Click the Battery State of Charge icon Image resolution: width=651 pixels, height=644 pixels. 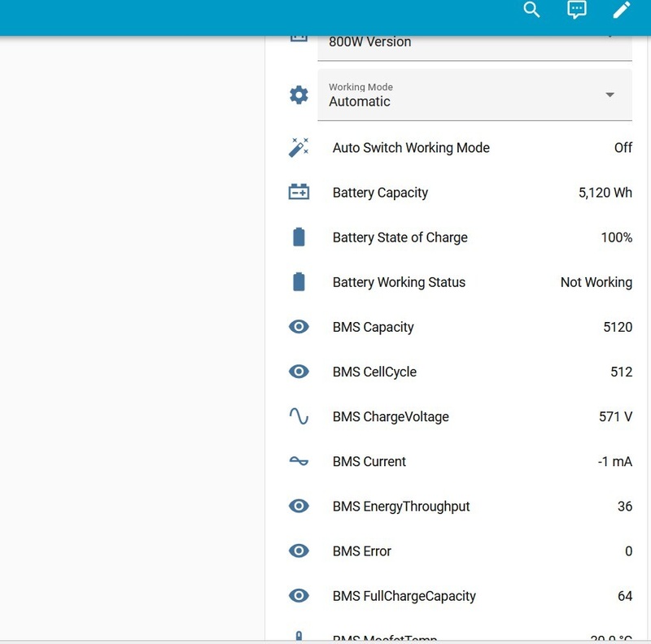coord(299,237)
